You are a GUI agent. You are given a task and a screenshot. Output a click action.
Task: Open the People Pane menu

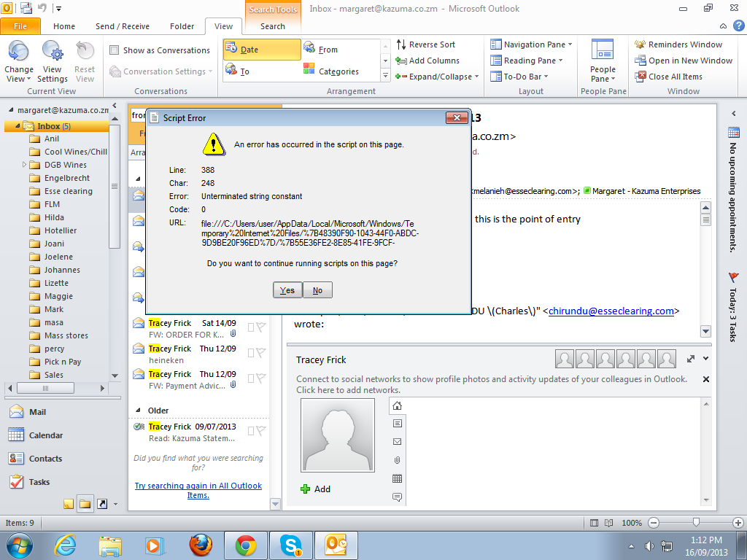pos(603,62)
